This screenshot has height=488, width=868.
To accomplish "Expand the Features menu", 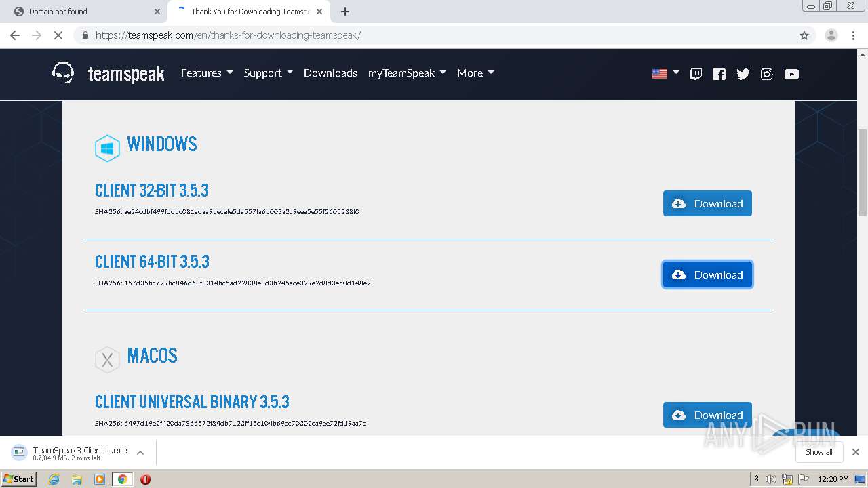I will pos(207,73).
